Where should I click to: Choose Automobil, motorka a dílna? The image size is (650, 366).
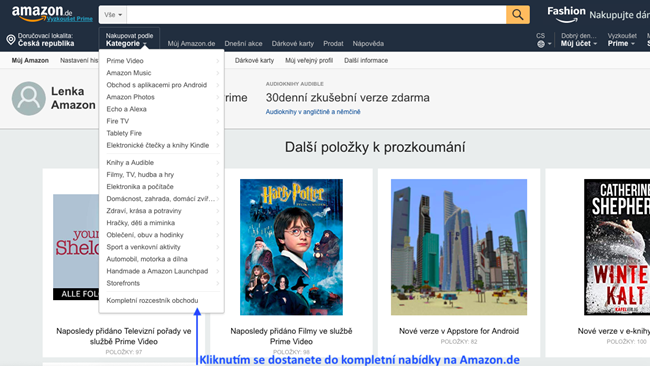point(147,259)
